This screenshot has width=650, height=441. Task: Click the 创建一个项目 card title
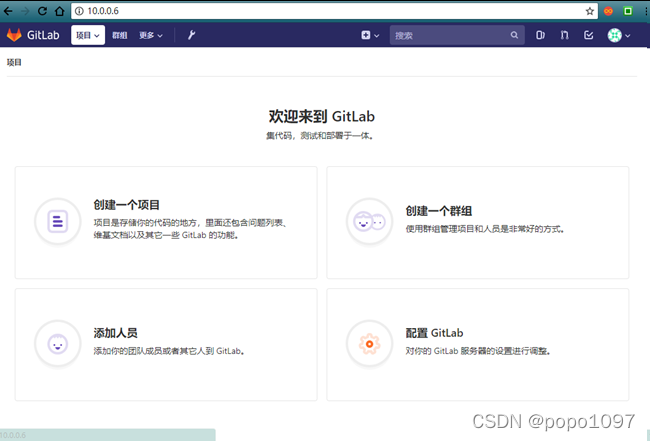click(126, 205)
